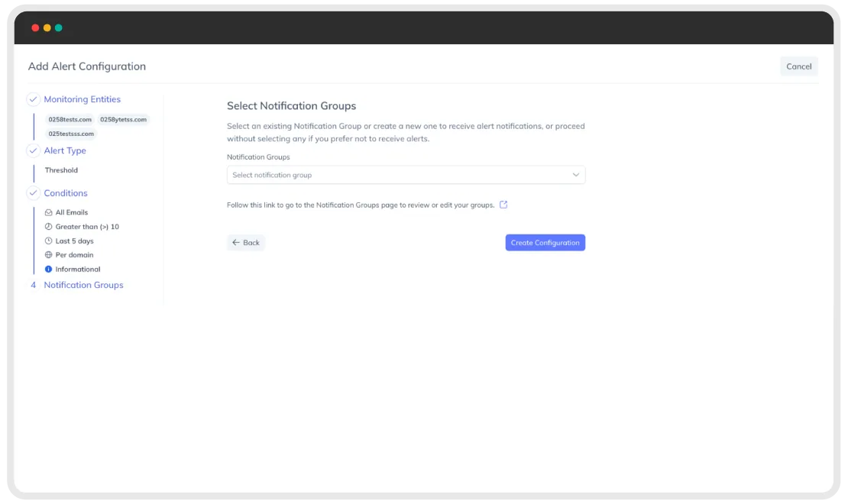Click the Per domain condition text
The width and height of the screenshot is (848, 504).
pyautogui.click(x=74, y=255)
